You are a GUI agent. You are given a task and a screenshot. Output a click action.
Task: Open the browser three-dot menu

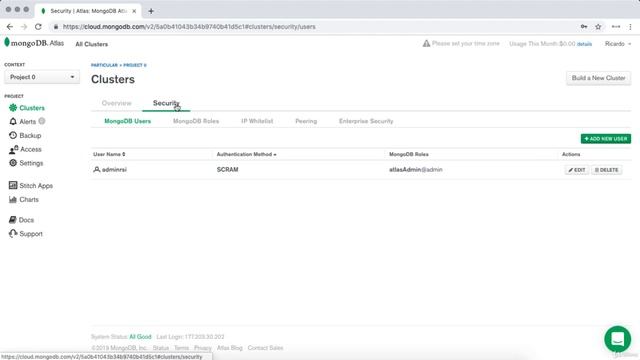[630, 27]
